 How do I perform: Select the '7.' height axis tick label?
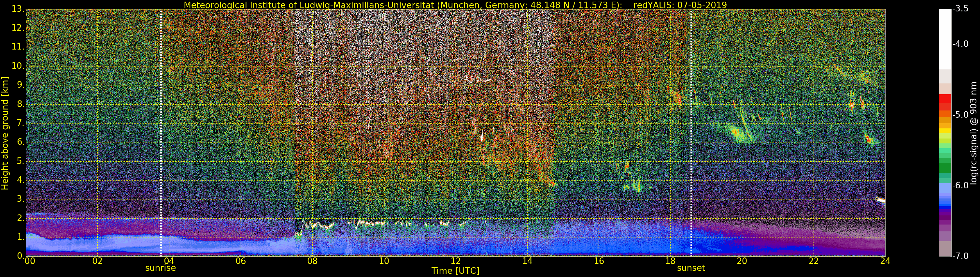20,123
